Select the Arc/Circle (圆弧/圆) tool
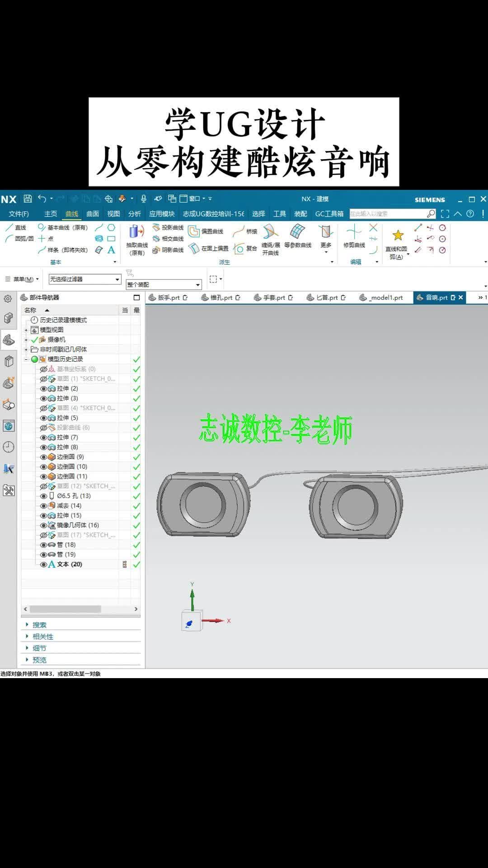Image resolution: width=488 pixels, height=868 pixels. click(x=19, y=238)
